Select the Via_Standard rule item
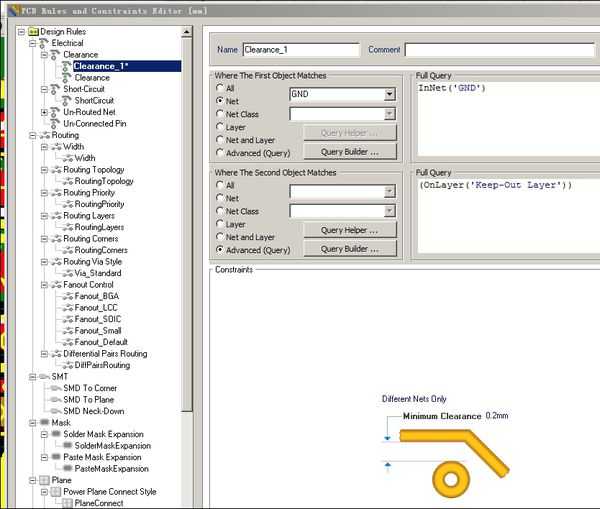 point(98,273)
